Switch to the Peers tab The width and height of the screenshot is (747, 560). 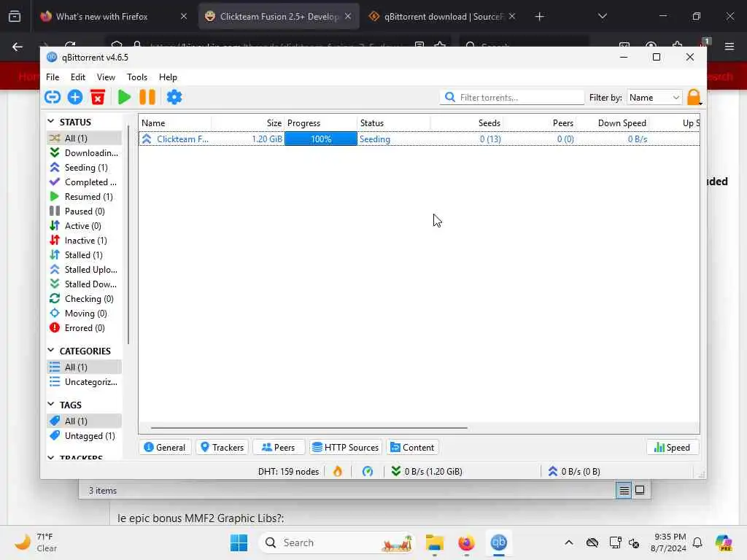(x=278, y=448)
